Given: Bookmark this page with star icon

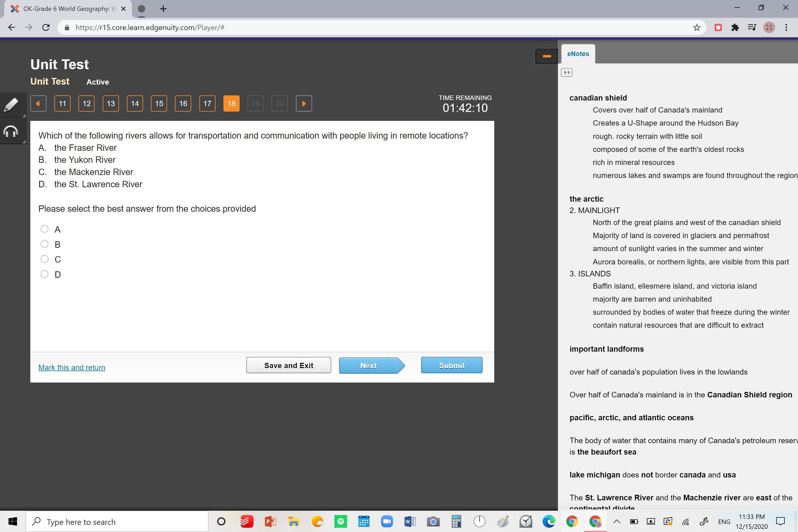Looking at the screenshot, I should (697, 27).
